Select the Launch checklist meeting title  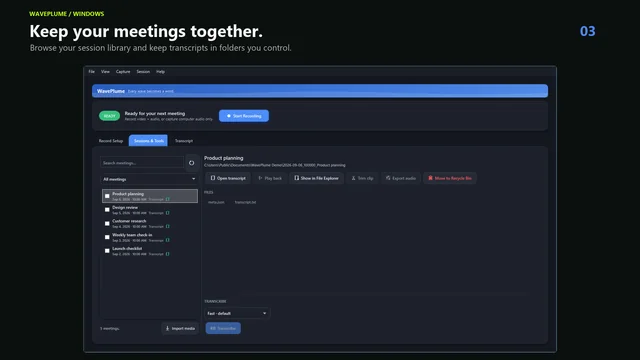[127, 248]
